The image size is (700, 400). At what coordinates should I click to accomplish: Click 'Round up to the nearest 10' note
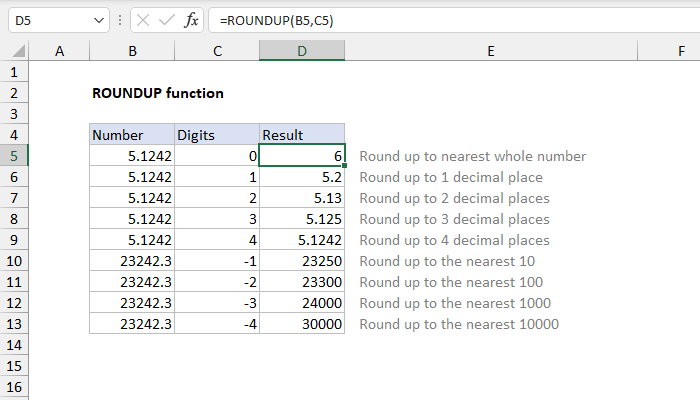447,261
